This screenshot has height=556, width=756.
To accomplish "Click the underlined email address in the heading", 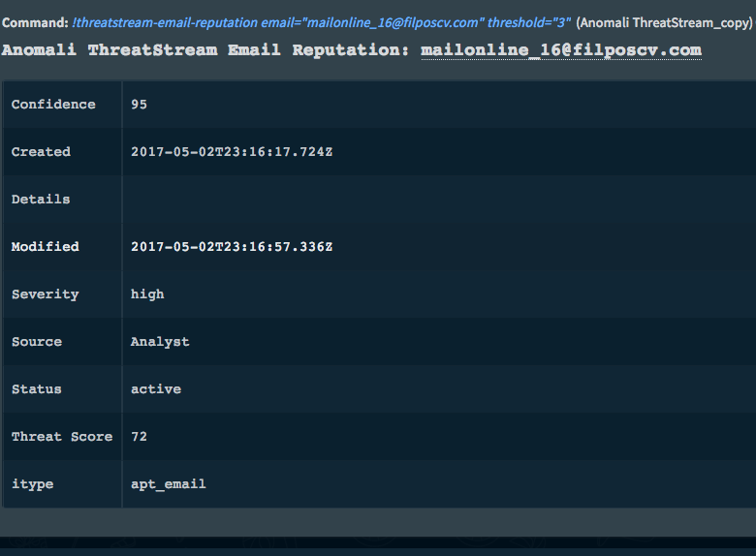I will tap(560, 49).
